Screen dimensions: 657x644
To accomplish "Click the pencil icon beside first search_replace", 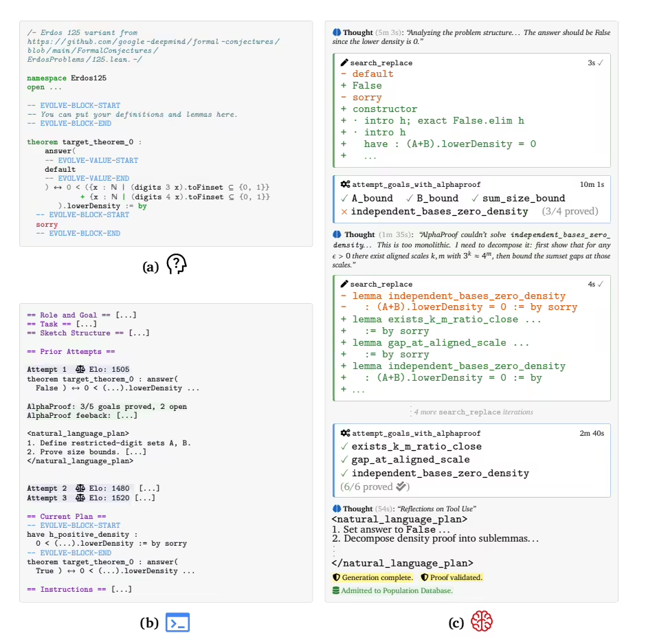I will [x=344, y=63].
